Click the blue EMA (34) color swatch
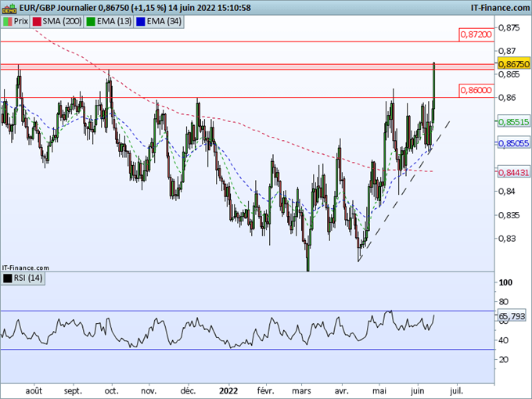The height and width of the screenshot is (399, 532). (x=141, y=21)
